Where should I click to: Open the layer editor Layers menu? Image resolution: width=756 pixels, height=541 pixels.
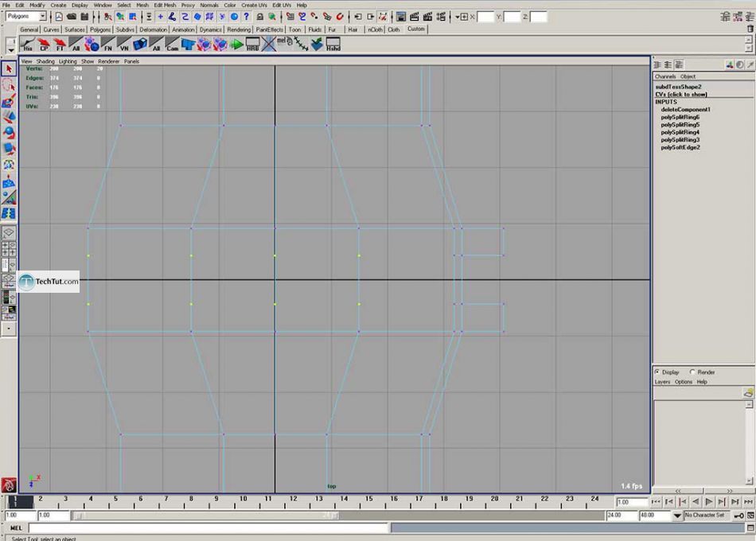tap(662, 382)
